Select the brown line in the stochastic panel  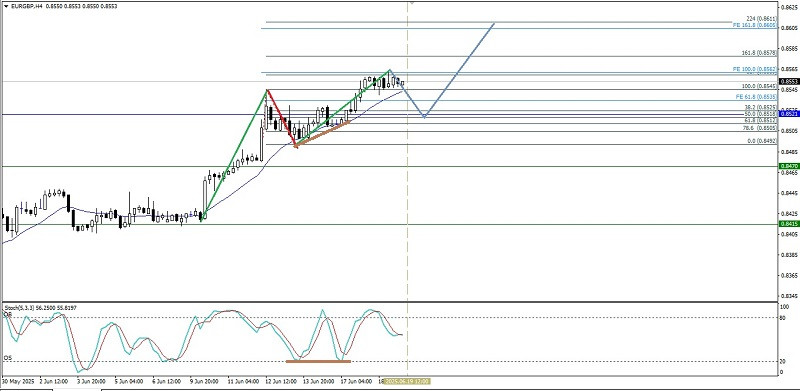coord(318,361)
